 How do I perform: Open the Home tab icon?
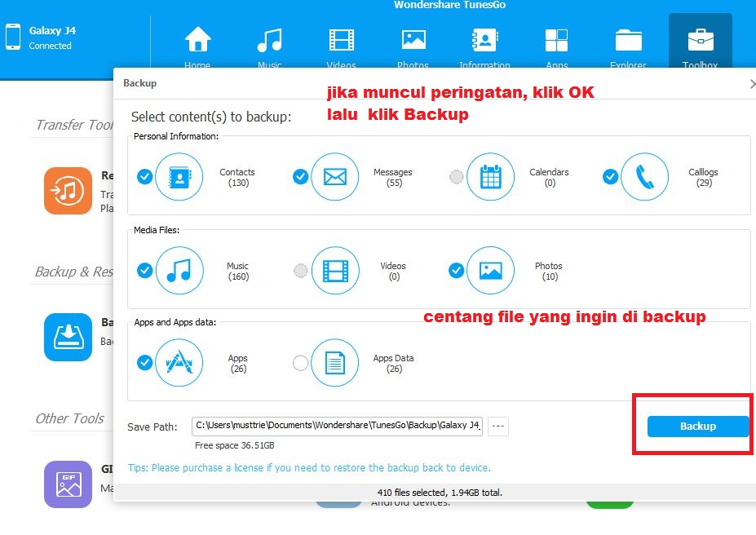point(197,39)
